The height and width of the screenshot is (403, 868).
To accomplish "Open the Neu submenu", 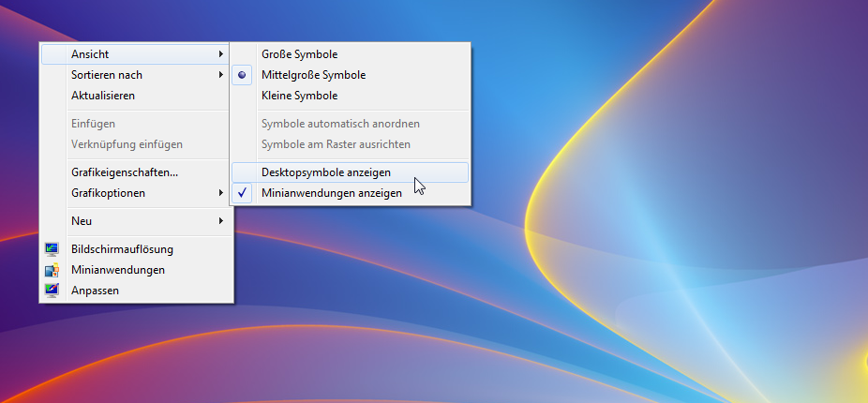I will [136, 221].
